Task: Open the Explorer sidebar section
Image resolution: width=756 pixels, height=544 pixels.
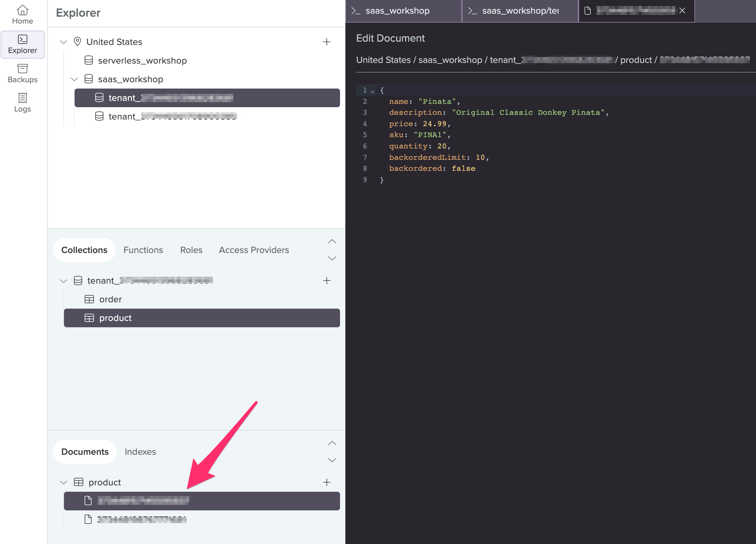Action: click(x=22, y=44)
